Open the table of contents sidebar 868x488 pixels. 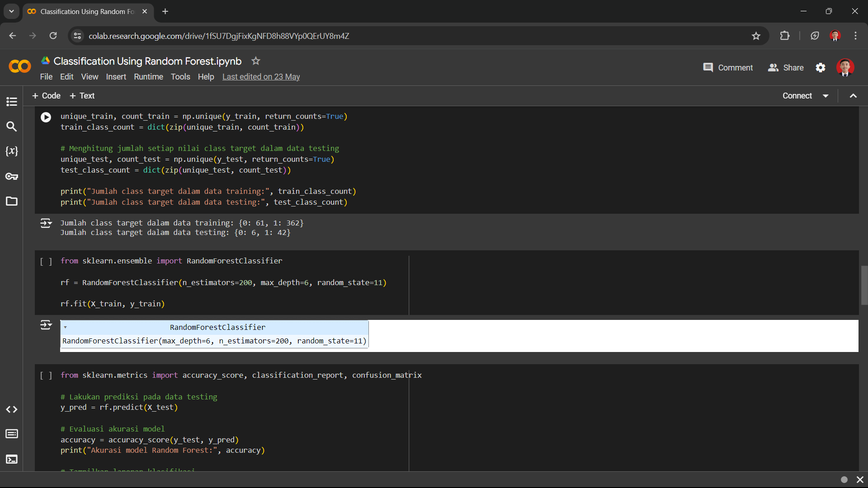(x=12, y=102)
